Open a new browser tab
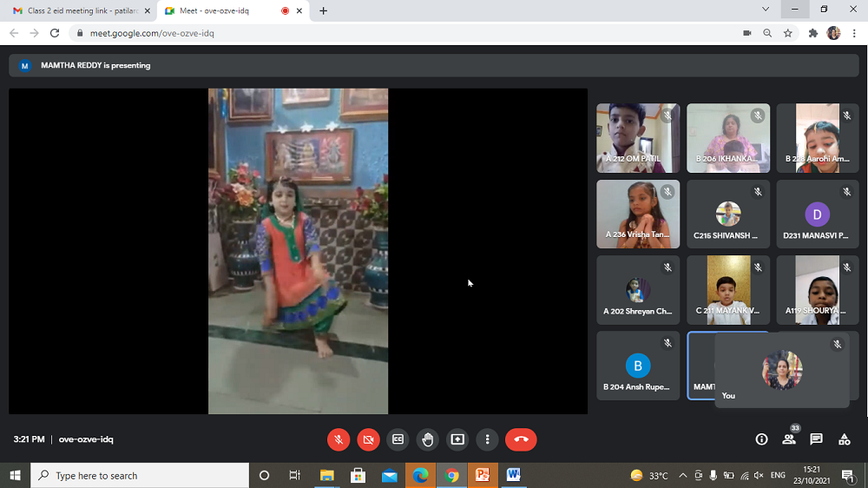Image resolution: width=868 pixels, height=488 pixels. coord(324,10)
